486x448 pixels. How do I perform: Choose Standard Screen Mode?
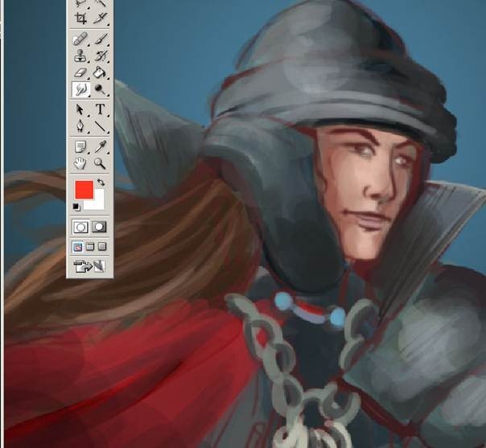tap(77, 247)
